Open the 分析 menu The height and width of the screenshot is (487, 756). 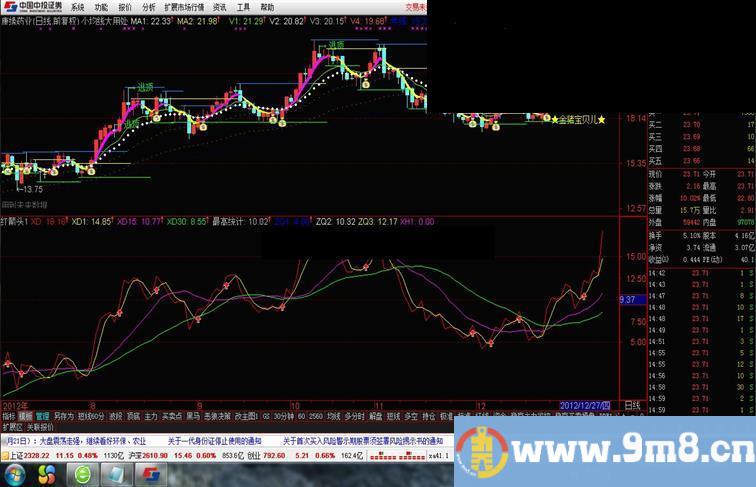(151, 6)
